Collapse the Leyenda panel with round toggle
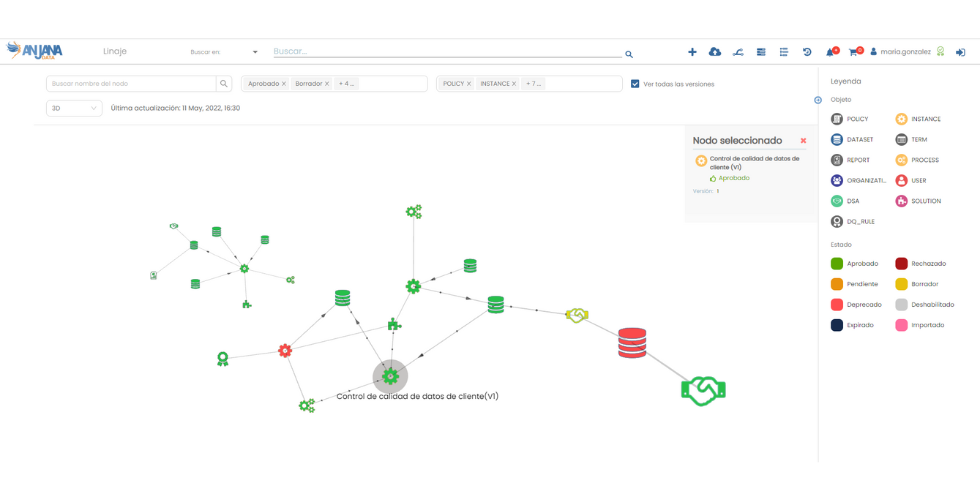 click(818, 100)
